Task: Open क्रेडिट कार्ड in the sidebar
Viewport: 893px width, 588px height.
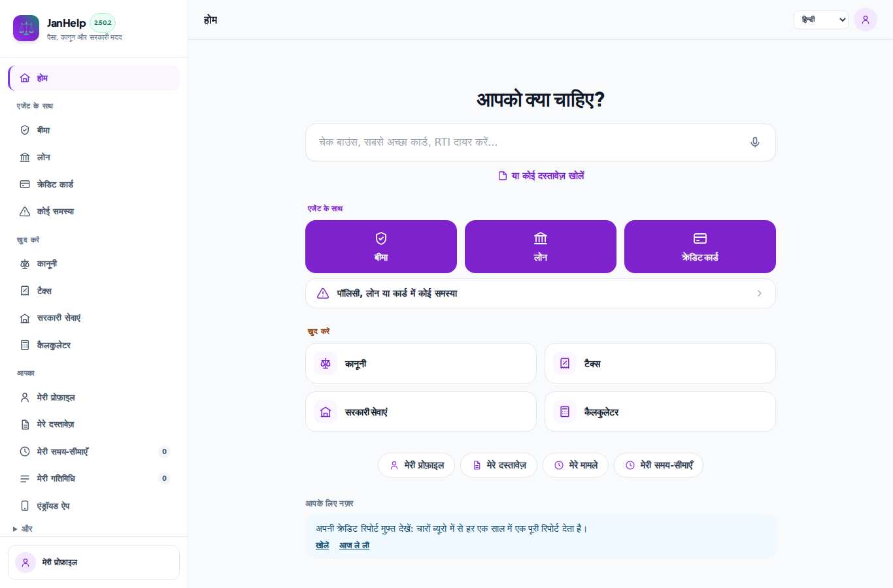Action: (93, 184)
